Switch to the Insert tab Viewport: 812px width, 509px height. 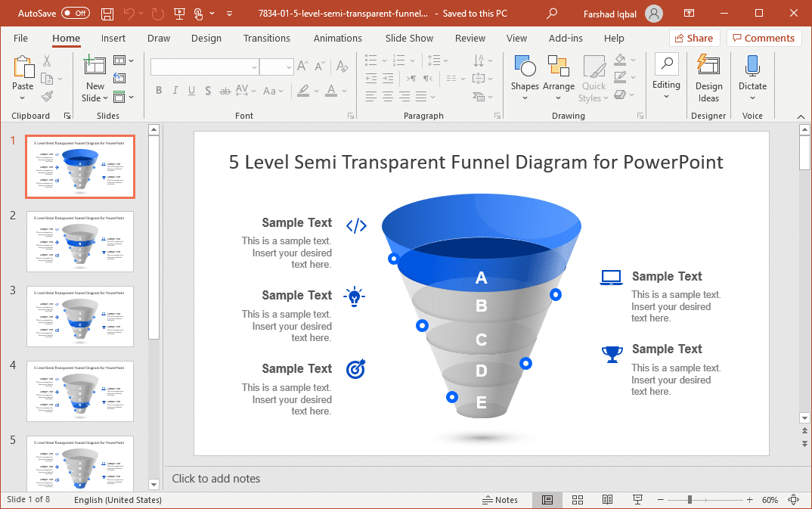113,38
